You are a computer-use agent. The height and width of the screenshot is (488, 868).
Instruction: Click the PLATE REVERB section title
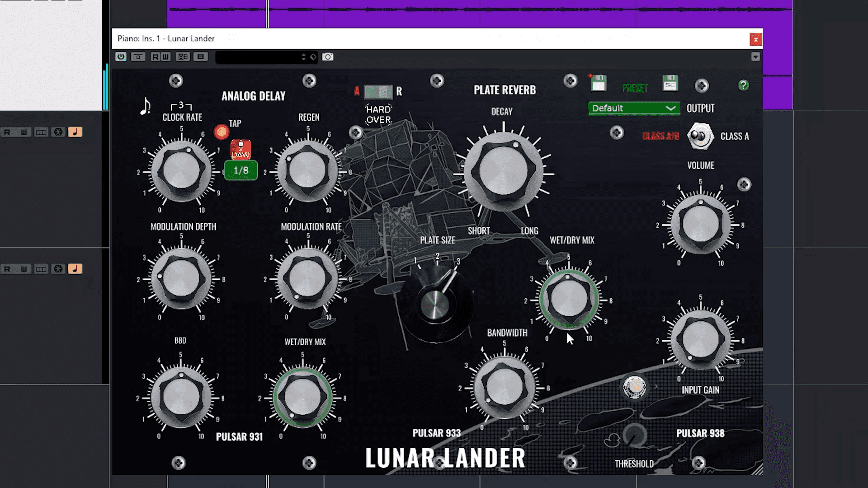tap(505, 90)
